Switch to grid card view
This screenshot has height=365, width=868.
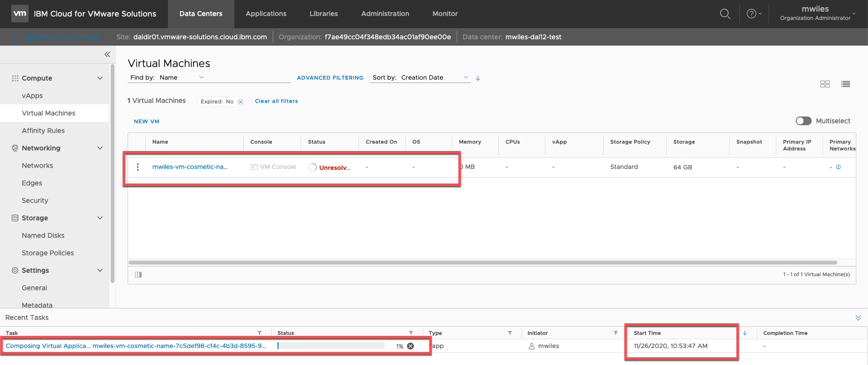pos(825,84)
